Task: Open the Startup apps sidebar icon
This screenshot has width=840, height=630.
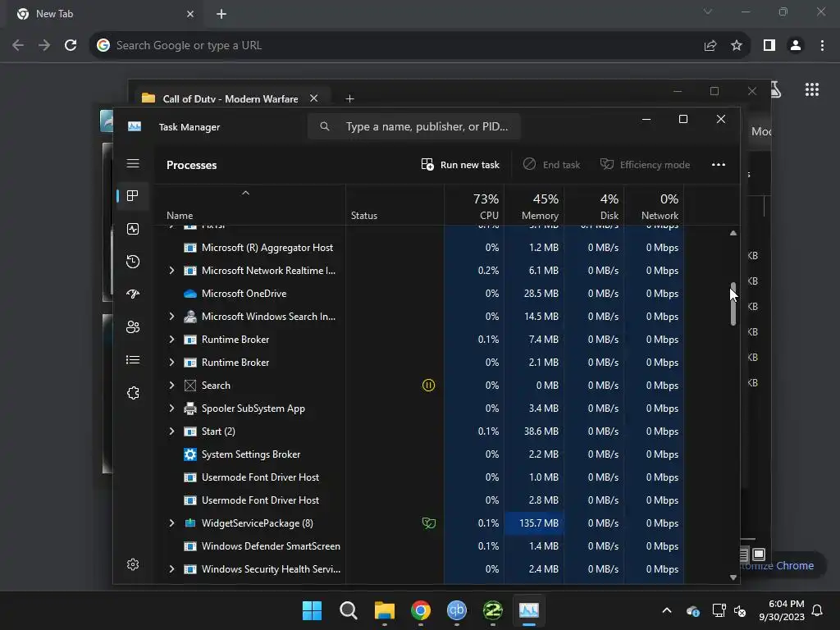Action: [x=133, y=294]
